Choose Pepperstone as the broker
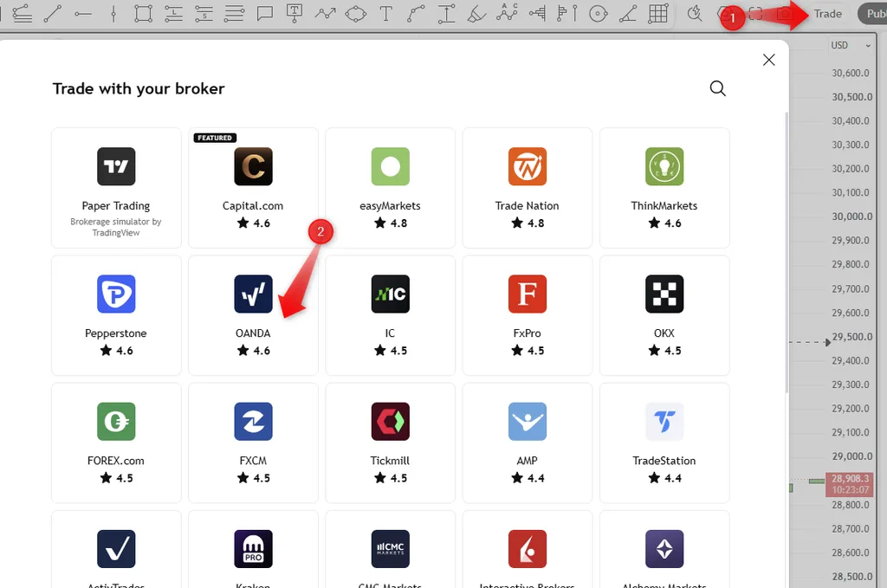The width and height of the screenshot is (887, 588). pos(116,315)
